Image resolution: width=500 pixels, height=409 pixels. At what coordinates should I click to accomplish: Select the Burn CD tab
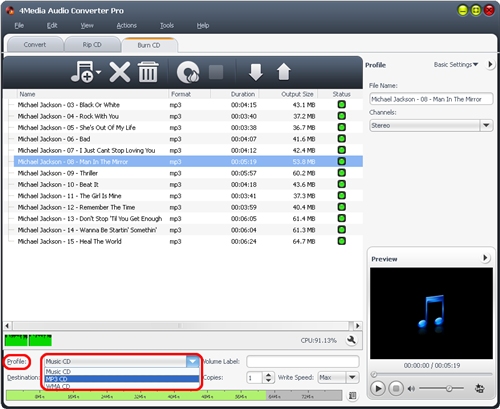pos(149,45)
